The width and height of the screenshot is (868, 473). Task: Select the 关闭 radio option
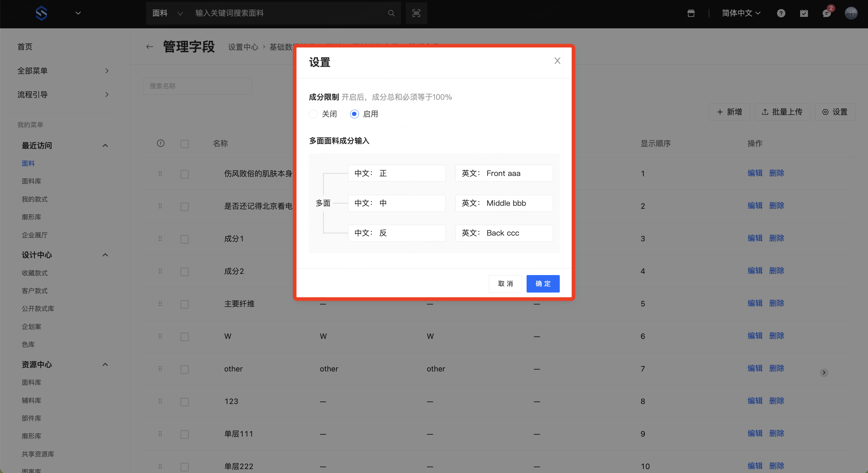click(313, 114)
